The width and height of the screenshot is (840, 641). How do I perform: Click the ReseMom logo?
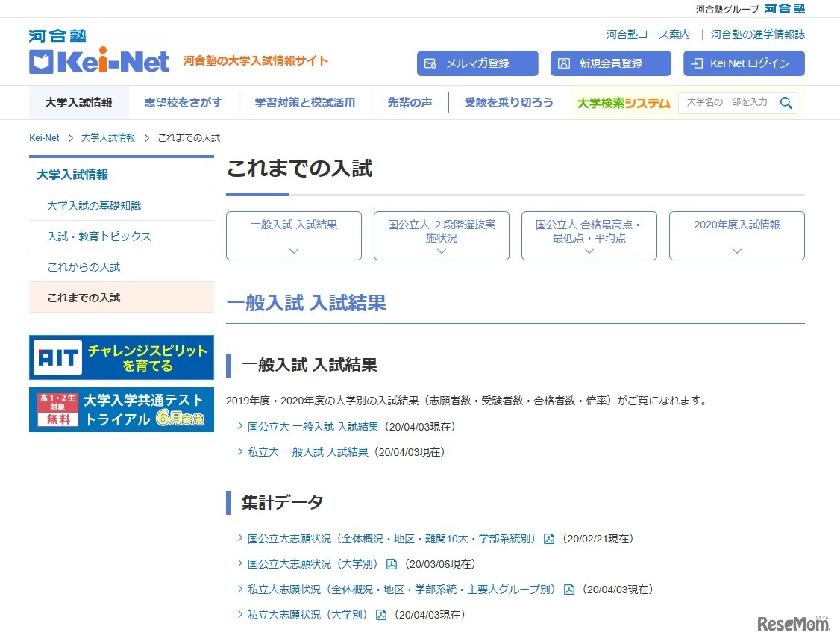point(793,622)
